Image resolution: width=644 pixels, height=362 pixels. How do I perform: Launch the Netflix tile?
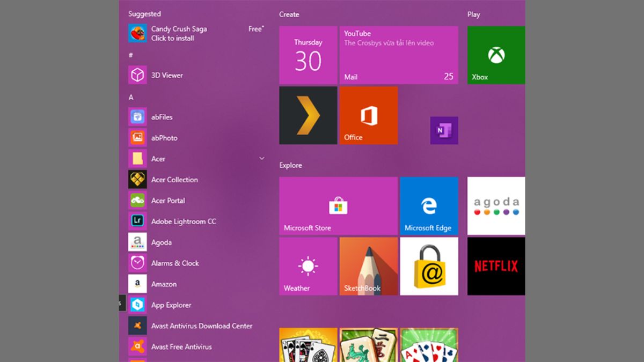(496, 266)
